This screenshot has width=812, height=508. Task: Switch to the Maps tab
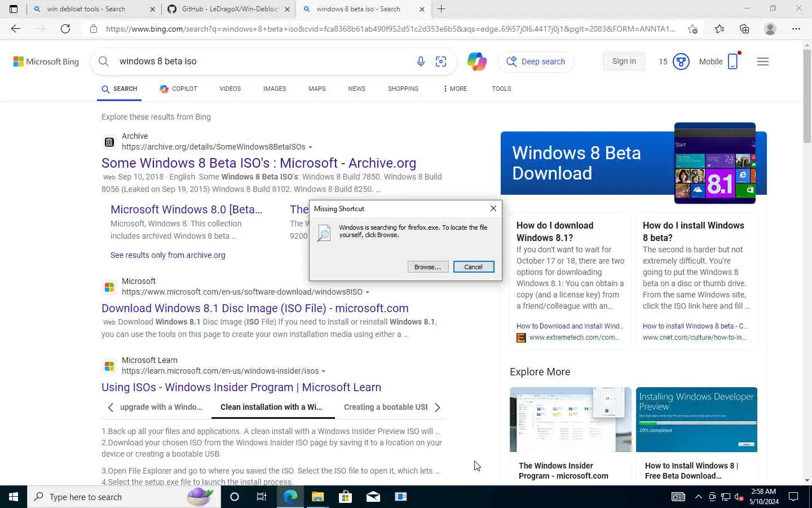pyautogui.click(x=317, y=89)
